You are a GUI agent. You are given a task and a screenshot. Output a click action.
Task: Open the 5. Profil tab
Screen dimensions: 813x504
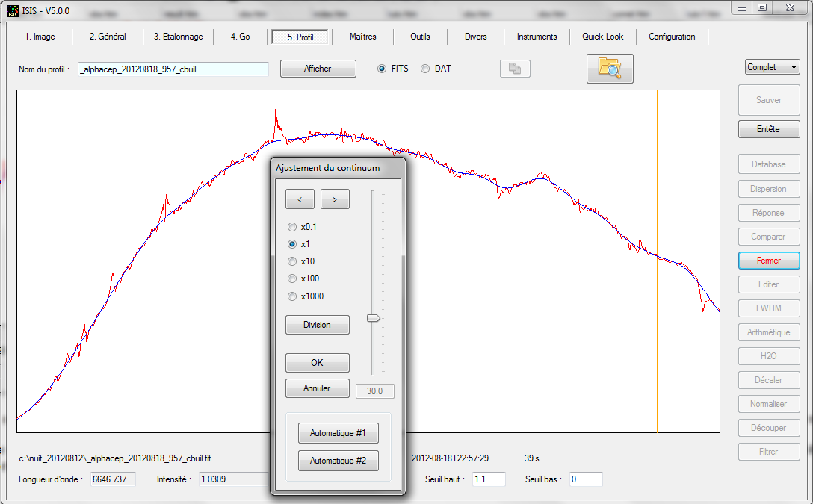[x=300, y=37]
